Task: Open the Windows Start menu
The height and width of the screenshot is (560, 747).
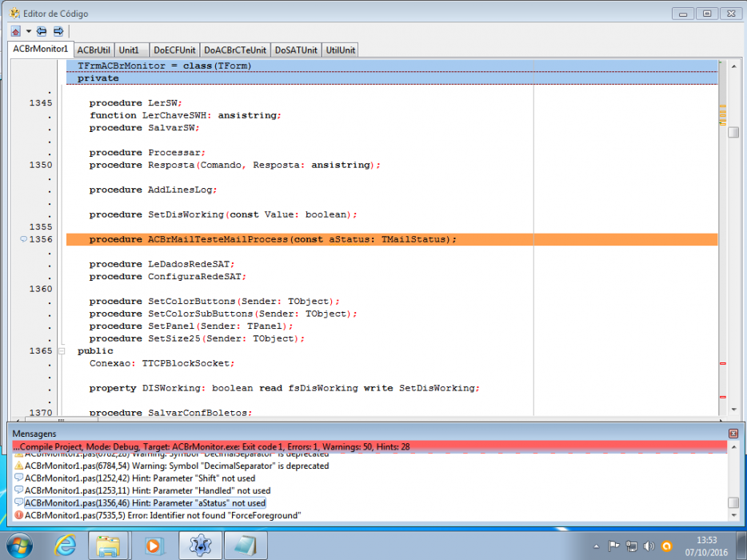Action: 19,546
